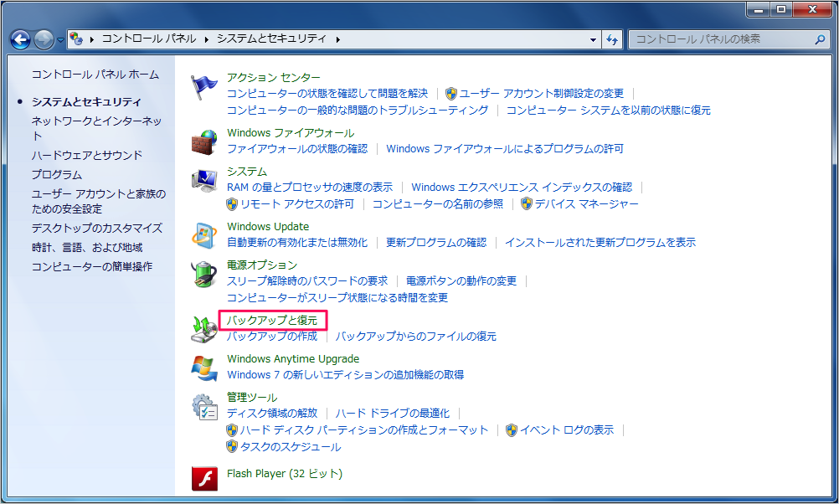
Task: Open the Windows Firewall brick wall icon
Action: pyautogui.click(x=203, y=141)
